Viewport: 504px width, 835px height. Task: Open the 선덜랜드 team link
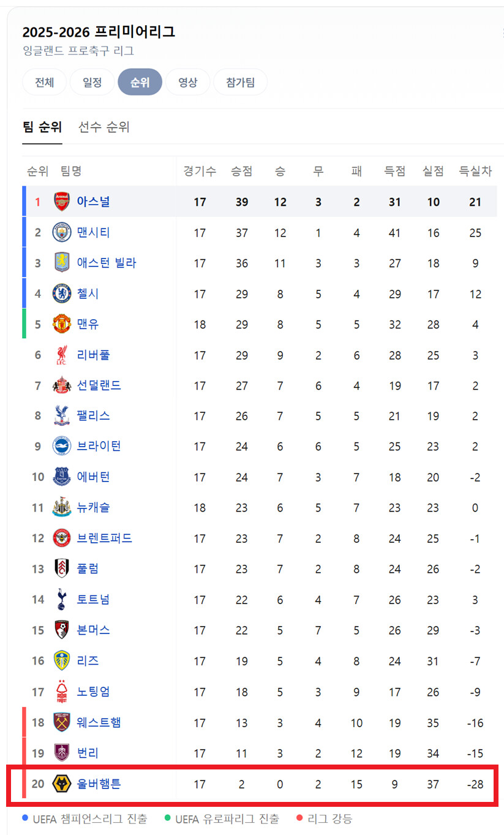pyautogui.click(x=99, y=385)
